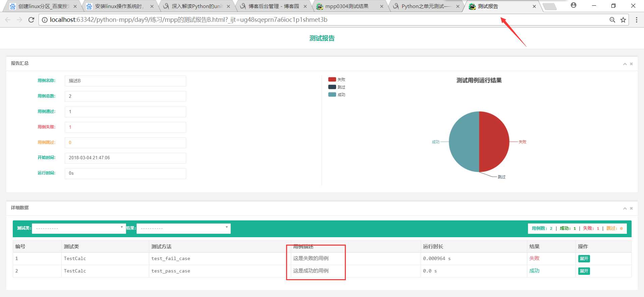This screenshot has width=644, height=297.
Task: Open Chrome three-dot menu
Action: point(637,20)
